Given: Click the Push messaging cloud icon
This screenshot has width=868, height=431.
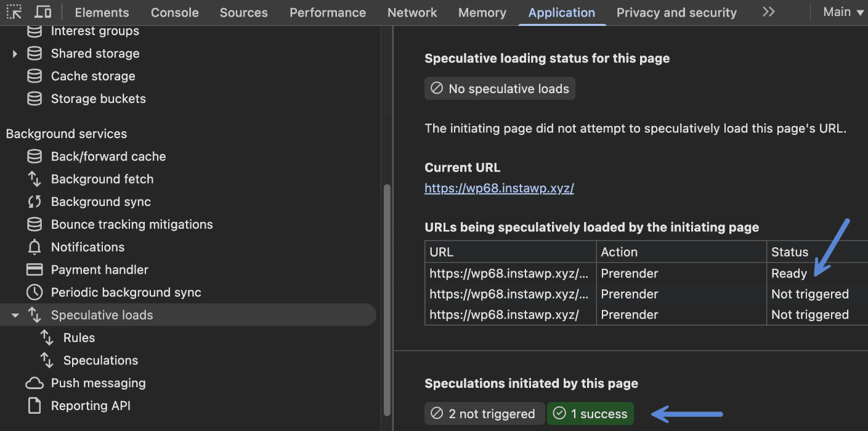Looking at the screenshot, I should pos(34,383).
